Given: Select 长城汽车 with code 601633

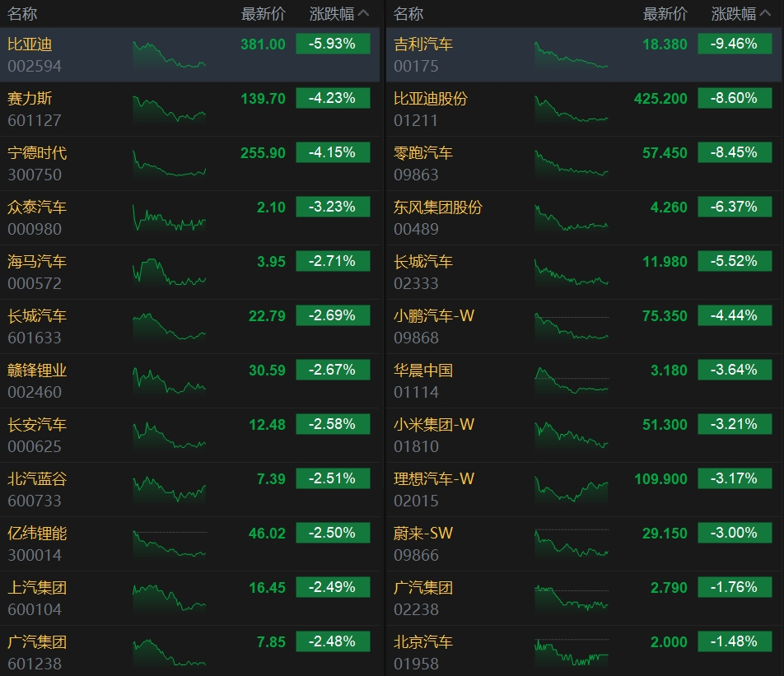Looking at the screenshot, I should coord(37,316).
